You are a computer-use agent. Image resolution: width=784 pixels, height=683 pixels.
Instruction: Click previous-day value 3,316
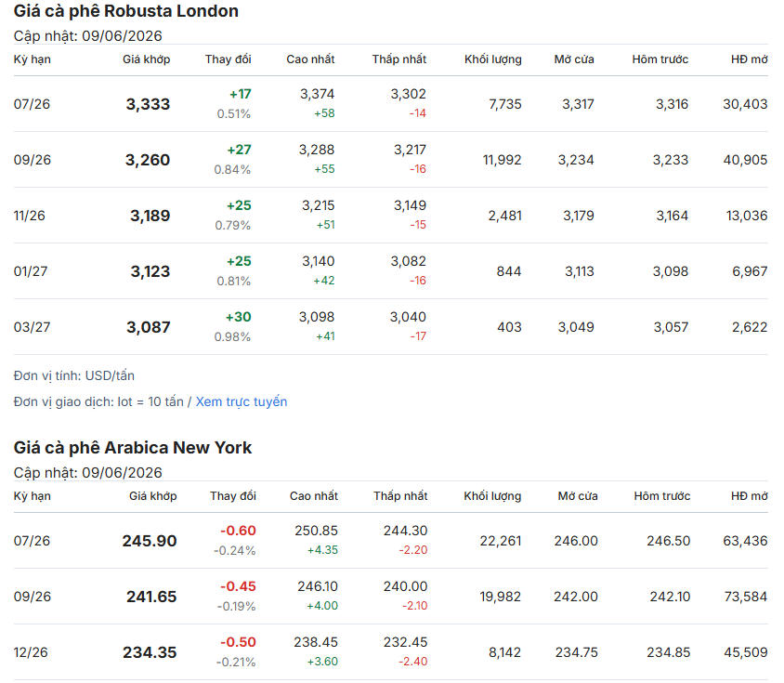[672, 104]
